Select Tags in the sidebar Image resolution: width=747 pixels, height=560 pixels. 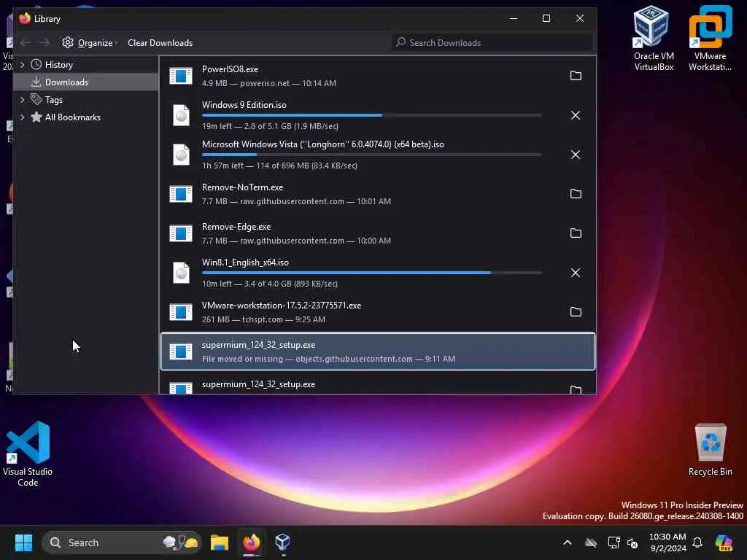point(54,99)
